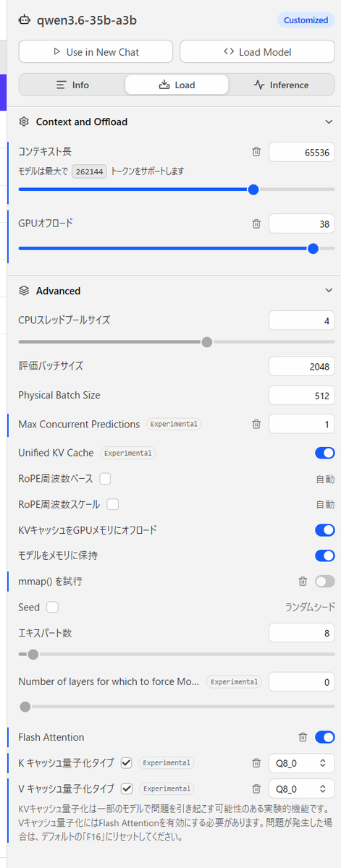Screen dimensions: 341x868
Task: Click trash icon for K キャッシュ量子化タイプ
Action: tap(256, 762)
